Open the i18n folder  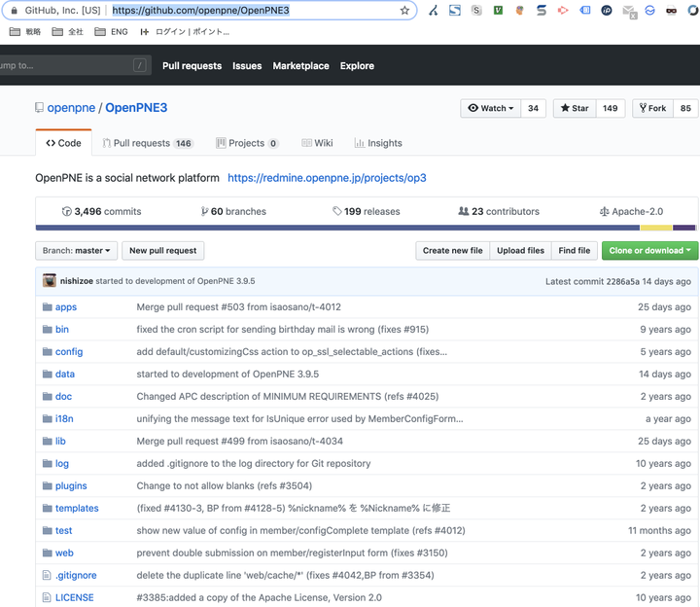coord(64,418)
